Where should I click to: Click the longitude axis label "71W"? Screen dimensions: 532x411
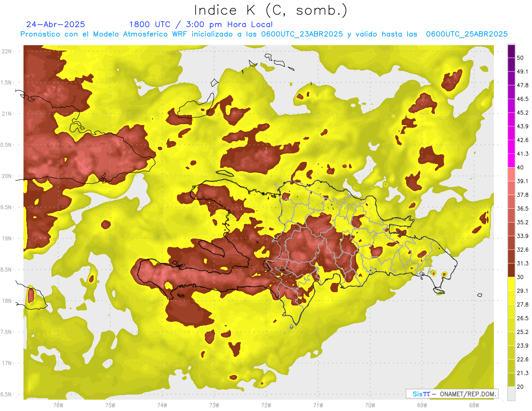(318, 405)
